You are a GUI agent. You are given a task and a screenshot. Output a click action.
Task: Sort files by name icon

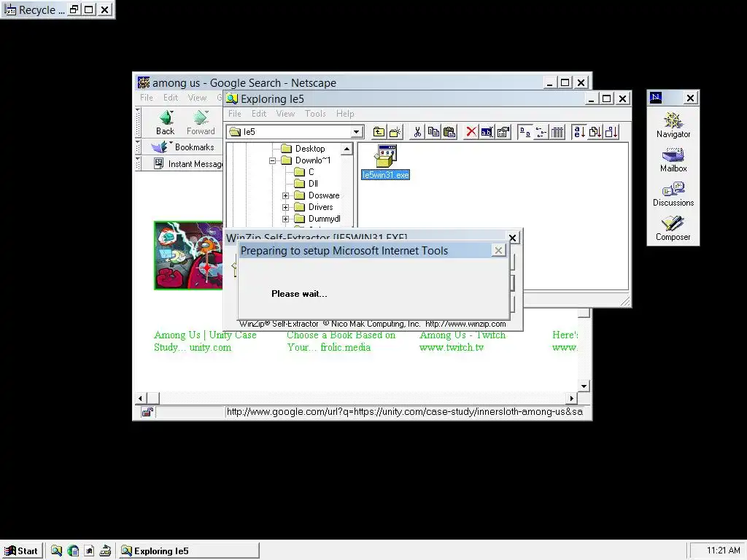point(578,132)
